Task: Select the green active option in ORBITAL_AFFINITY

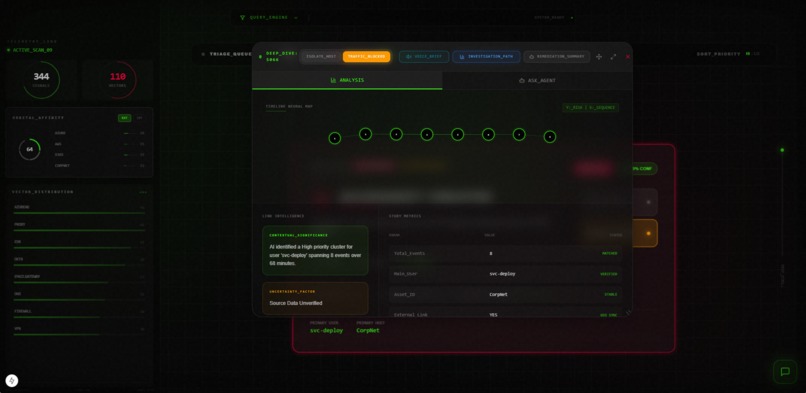Action: click(x=124, y=118)
